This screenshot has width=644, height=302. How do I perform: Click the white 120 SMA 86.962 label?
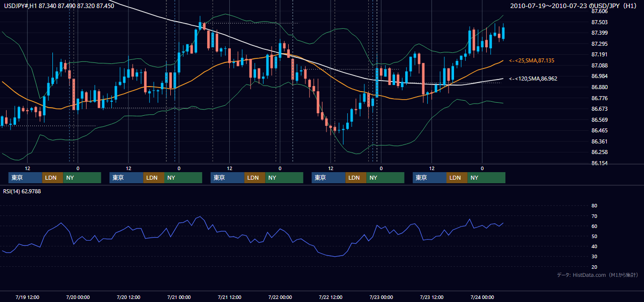(x=534, y=79)
